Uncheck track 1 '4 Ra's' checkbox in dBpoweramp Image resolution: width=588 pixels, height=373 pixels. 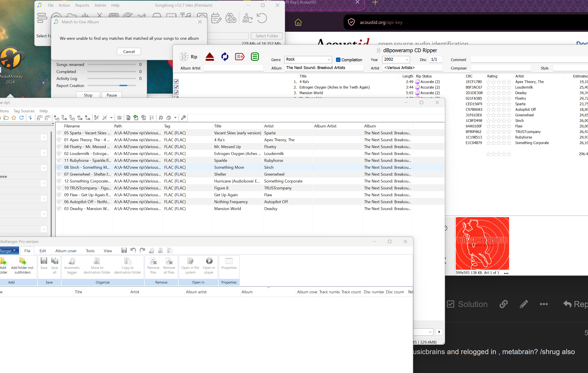pos(176,81)
